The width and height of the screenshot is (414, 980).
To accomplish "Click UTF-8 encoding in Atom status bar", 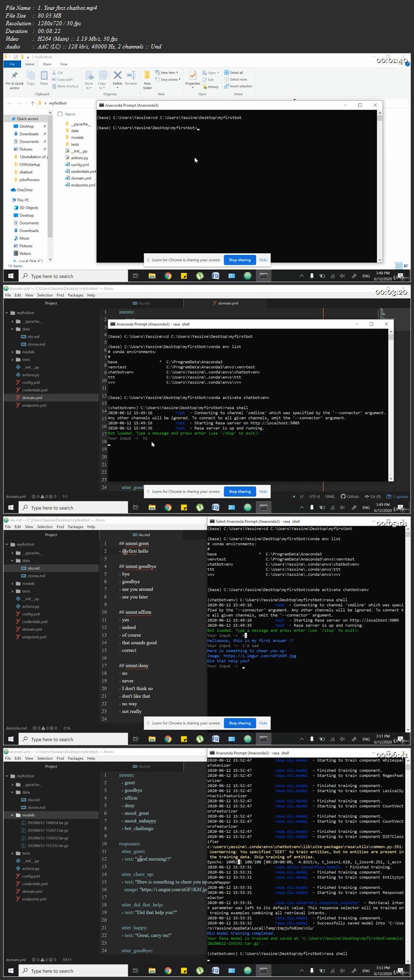I will point(314,497).
